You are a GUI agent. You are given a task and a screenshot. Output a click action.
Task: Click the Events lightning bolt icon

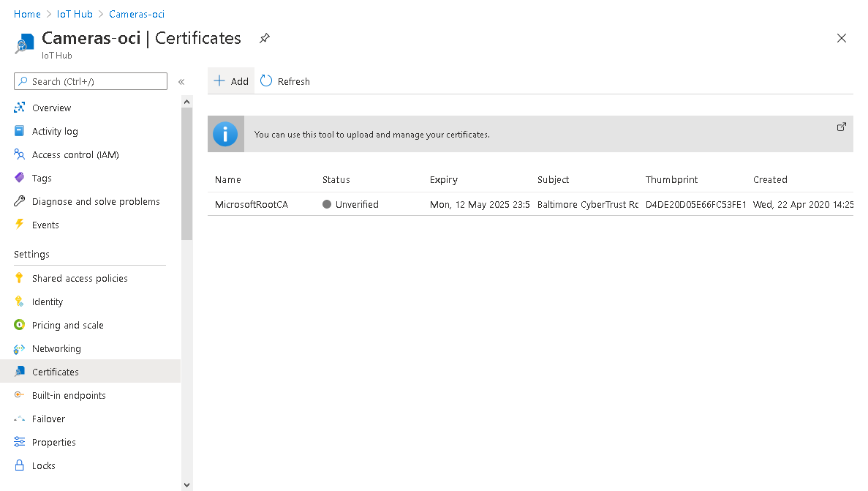pos(19,225)
